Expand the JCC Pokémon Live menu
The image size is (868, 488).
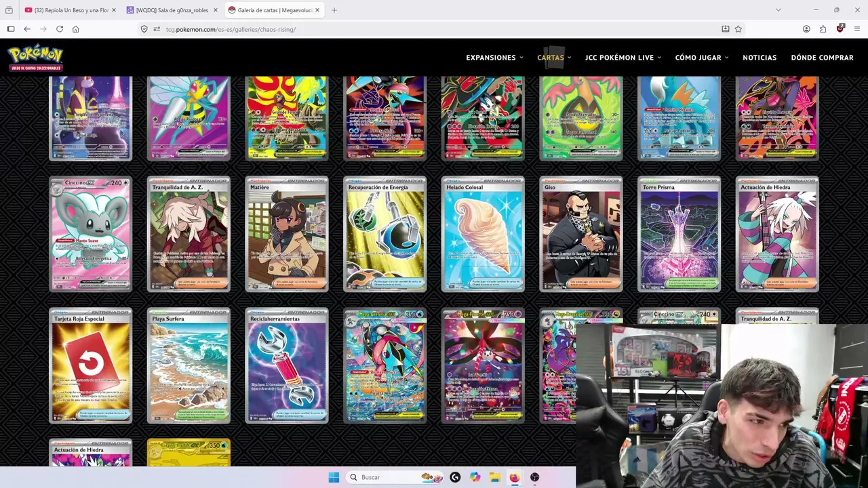(623, 58)
